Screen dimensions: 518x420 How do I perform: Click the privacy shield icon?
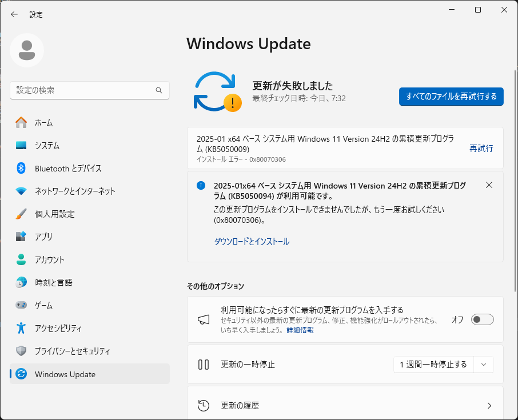click(x=21, y=351)
